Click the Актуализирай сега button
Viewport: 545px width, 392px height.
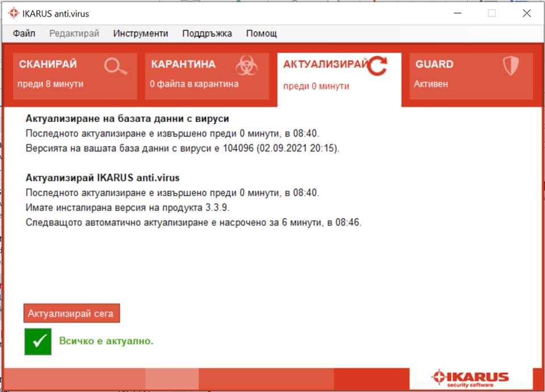click(72, 313)
